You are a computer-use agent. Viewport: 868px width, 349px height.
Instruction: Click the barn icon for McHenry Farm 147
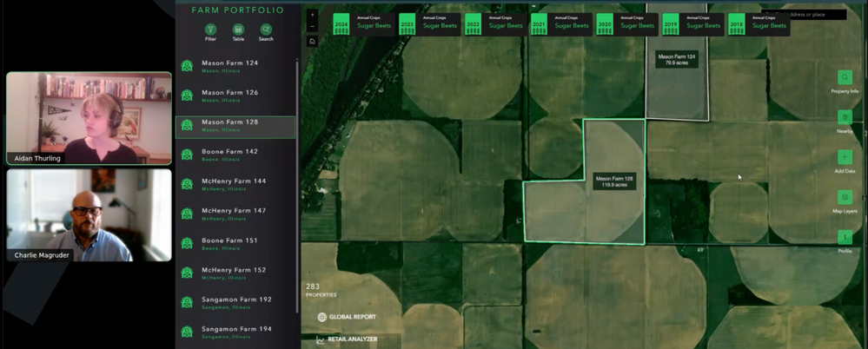coord(187,214)
